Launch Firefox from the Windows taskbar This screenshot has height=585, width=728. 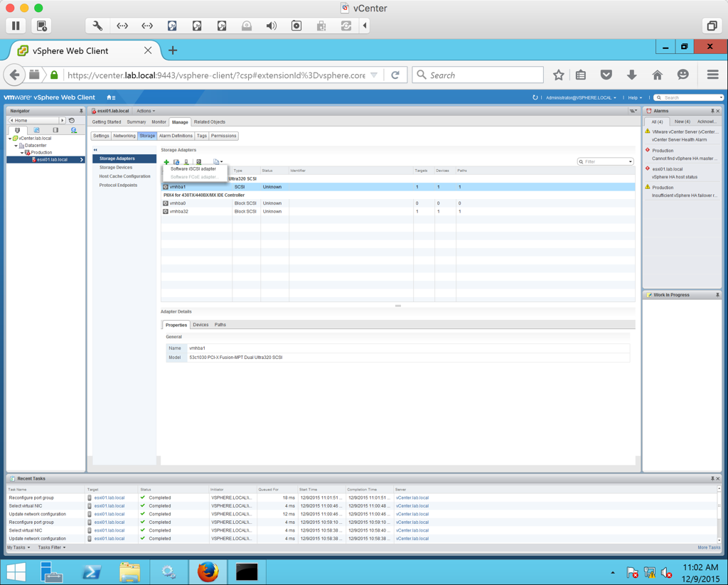pos(208,571)
